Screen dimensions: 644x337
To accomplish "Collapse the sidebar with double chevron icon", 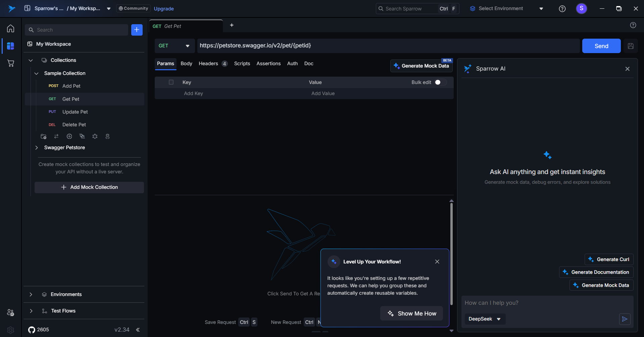I will (138, 330).
